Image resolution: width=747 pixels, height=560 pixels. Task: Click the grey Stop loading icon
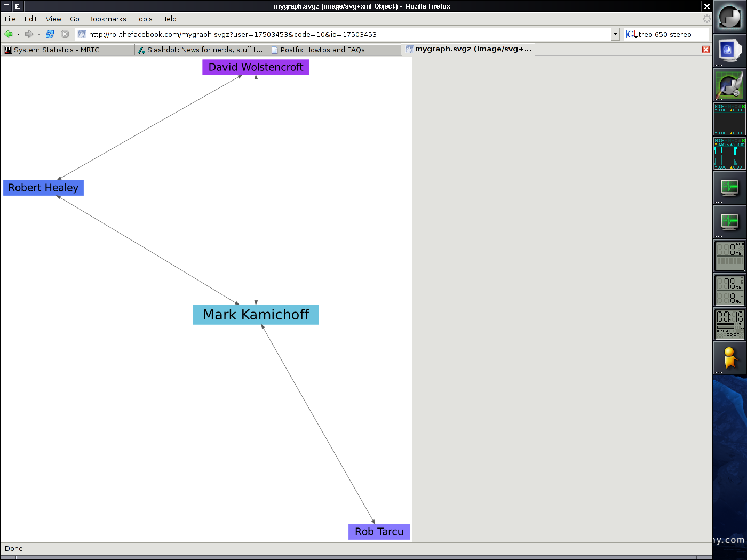coord(65,34)
